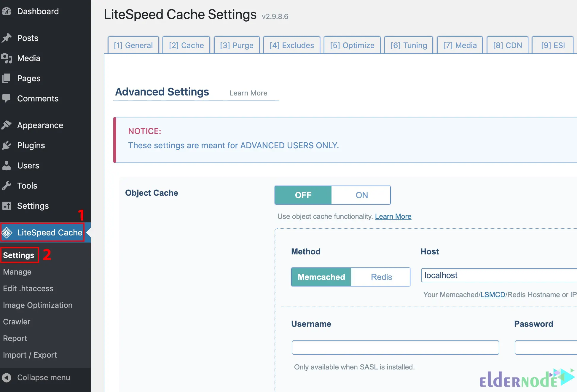Go to the [6] Tuning tab
Screen dimensions: 577x392
pyautogui.click(x=409, y=45)
